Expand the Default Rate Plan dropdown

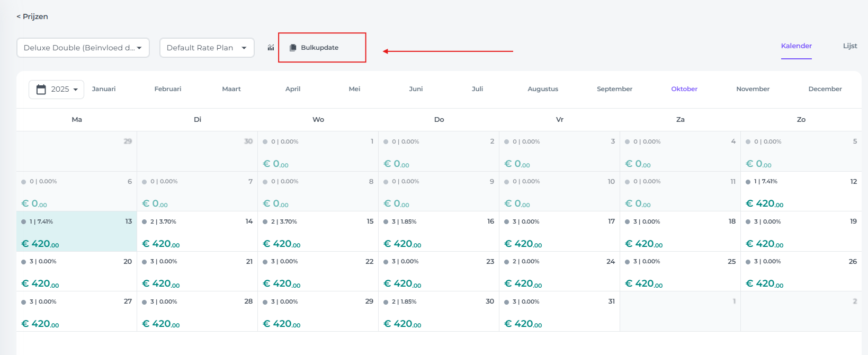point(207,48)
